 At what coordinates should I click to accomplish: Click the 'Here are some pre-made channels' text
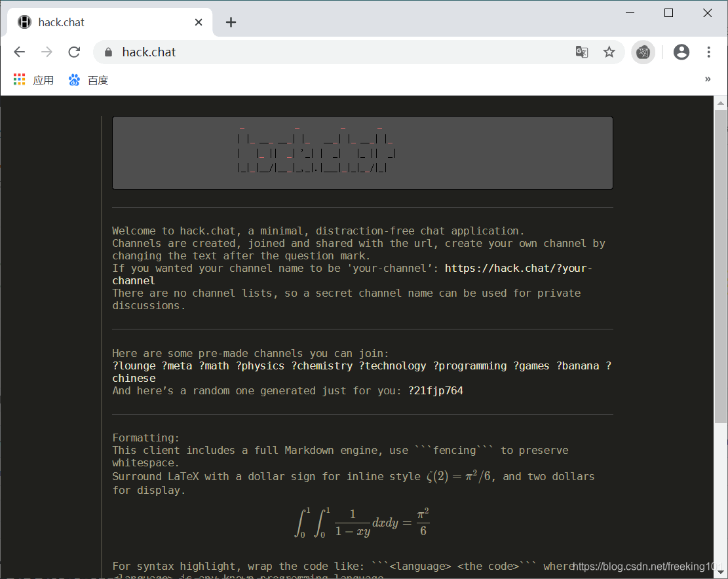[x=251, y=354]
